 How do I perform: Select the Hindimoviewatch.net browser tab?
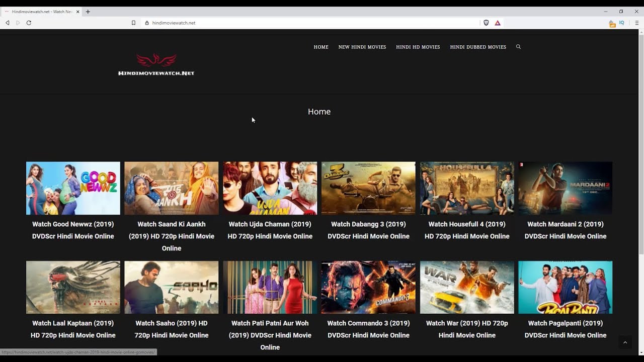click(42, 12)
